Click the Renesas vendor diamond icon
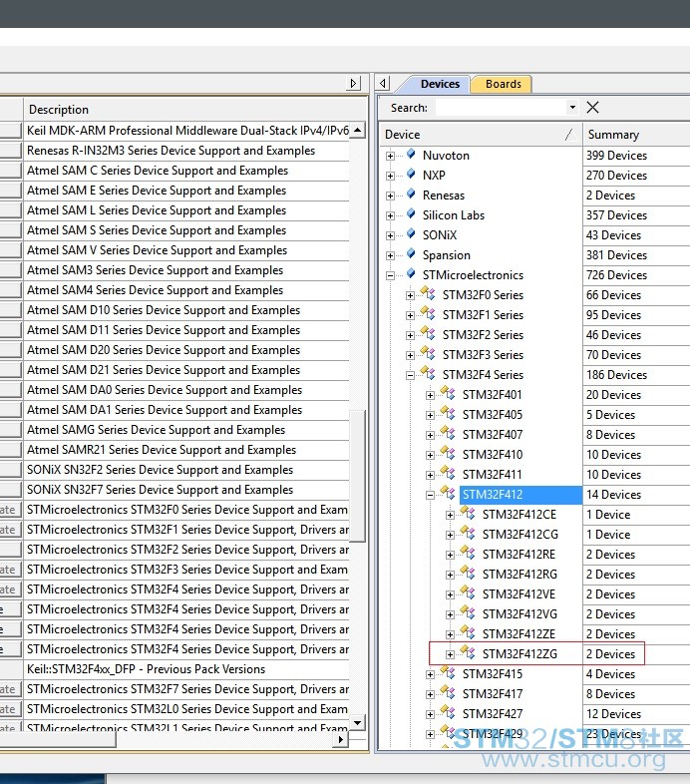 click(x=411, y=194)
